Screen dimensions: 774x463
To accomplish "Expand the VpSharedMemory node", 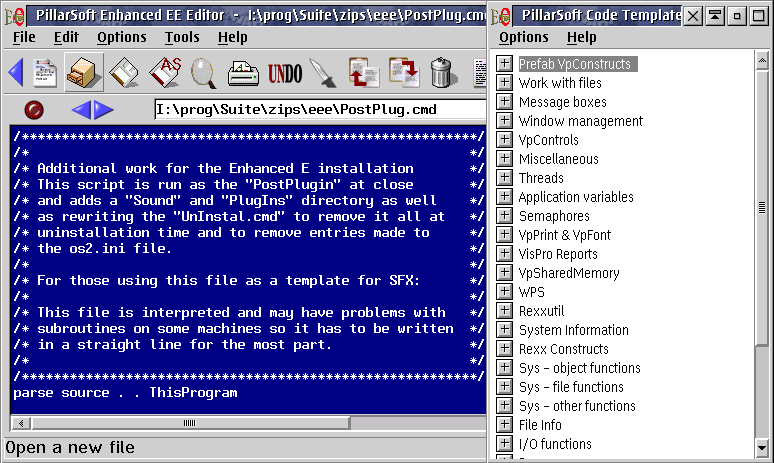I will [x=504, y=272].
